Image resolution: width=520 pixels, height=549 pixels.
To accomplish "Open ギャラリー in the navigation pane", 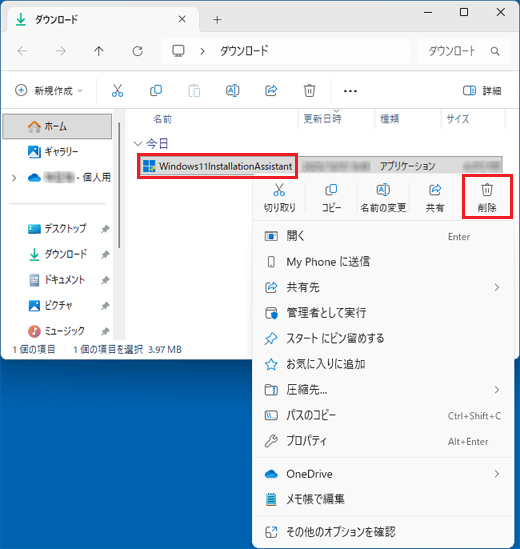I will click(x=57, y=152).
